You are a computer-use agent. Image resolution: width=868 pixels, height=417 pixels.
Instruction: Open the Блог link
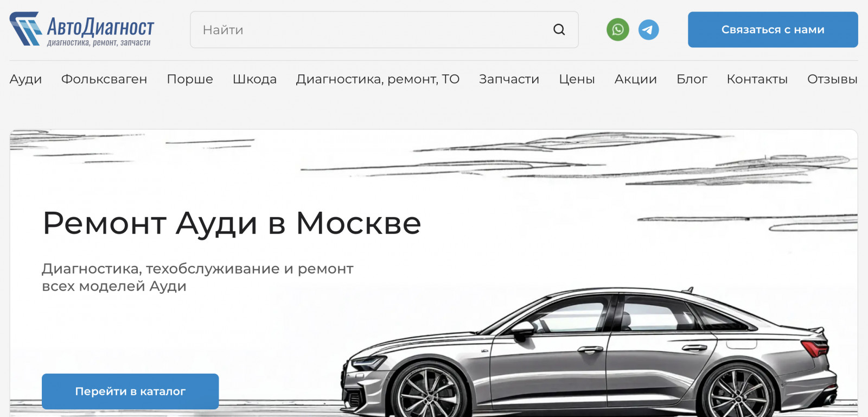pyautogui.click(x=692, y=79)
